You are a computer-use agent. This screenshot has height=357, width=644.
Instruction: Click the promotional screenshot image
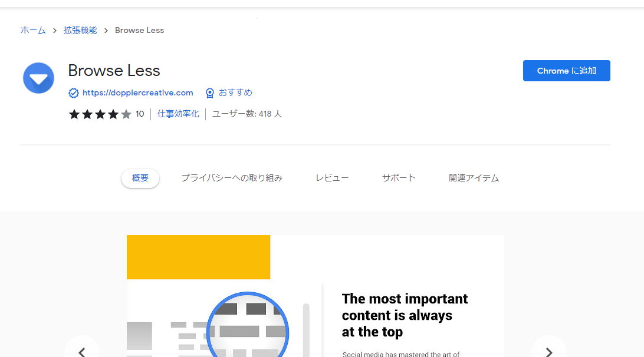point(316,296)
